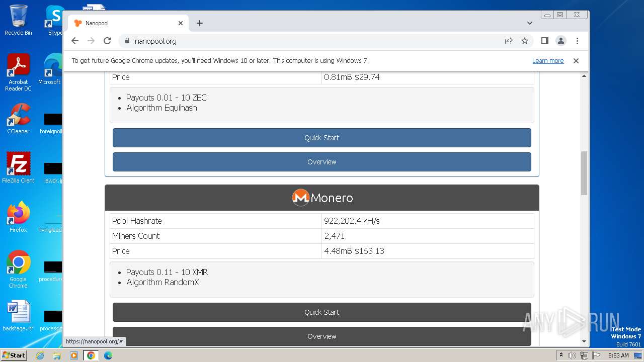Select the Nanopool browser tab

tap(128, 23)
